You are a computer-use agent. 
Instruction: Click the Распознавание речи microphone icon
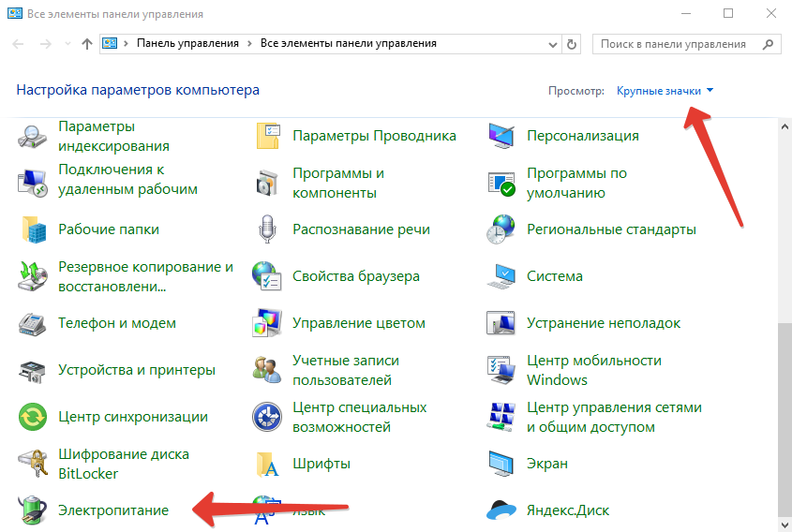(267, 229)
